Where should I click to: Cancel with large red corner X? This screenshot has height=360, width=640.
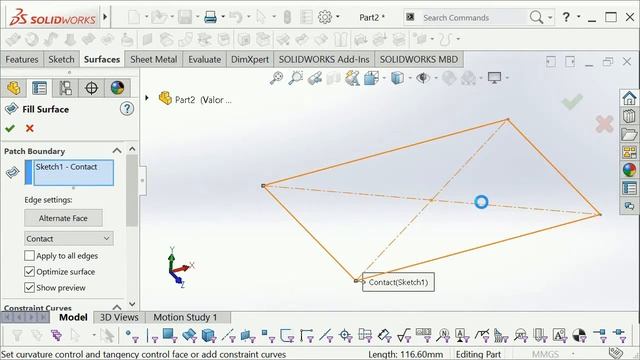(x=604, y=124)
